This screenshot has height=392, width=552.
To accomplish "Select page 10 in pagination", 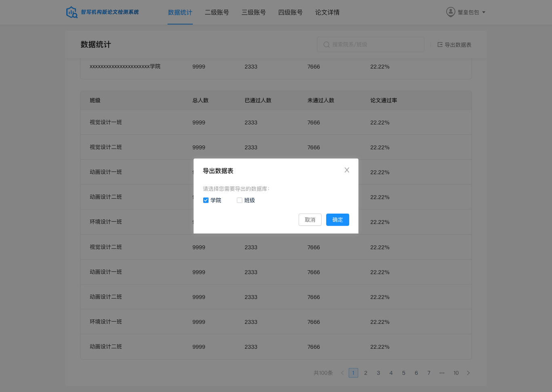I will coord(456,373).
